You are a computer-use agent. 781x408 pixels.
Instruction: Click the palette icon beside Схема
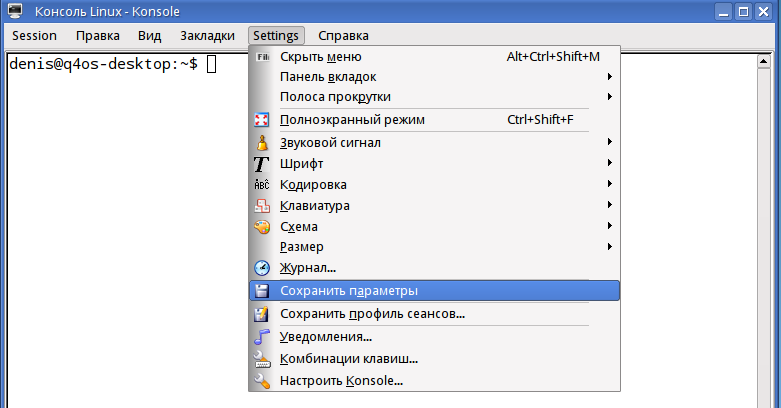pos(262,227)
